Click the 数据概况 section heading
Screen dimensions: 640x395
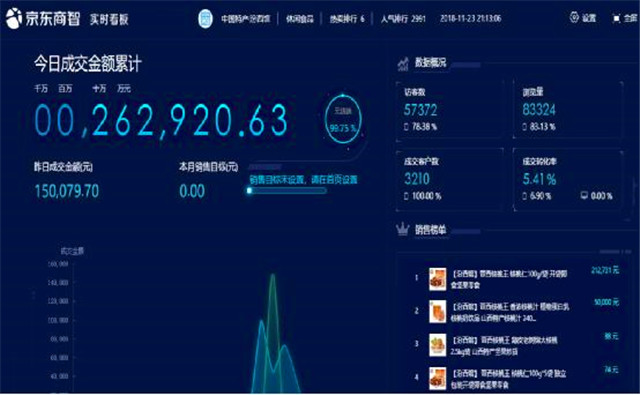point(431,62)
